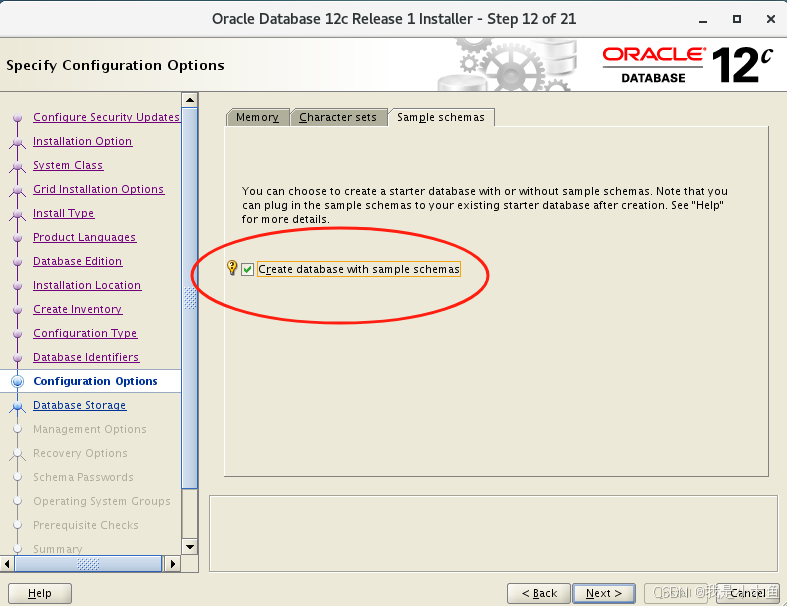787x606 pixels.
Task: Click the Database Storage step node icon
Action: coord(18,406)
